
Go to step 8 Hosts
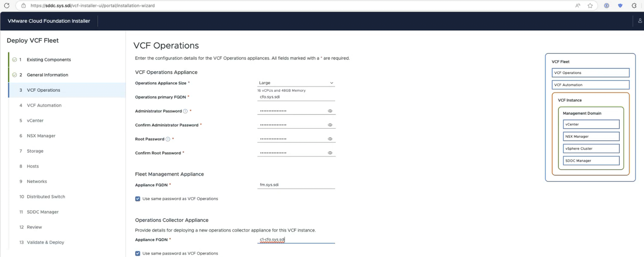pyautogui.click(x=67, y=166)
